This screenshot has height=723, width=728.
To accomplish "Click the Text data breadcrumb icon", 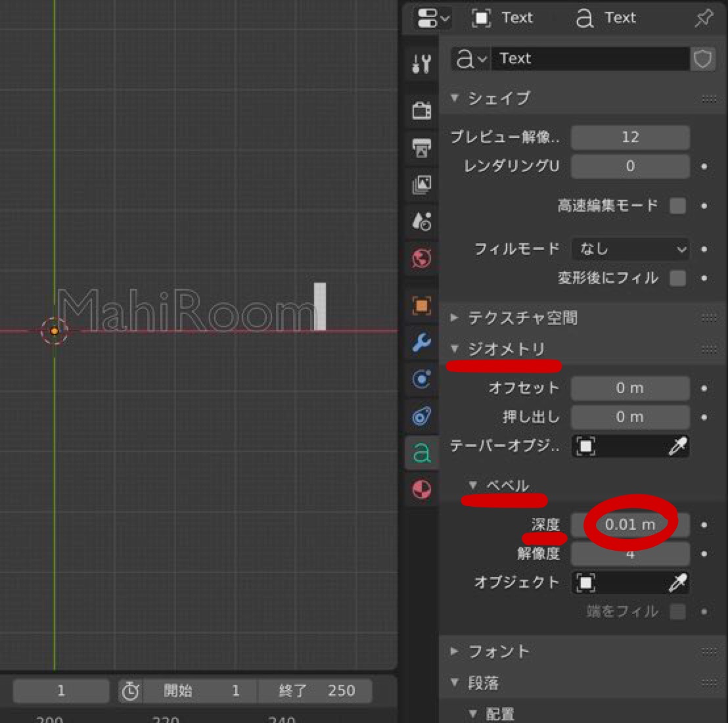I will 584,18.
